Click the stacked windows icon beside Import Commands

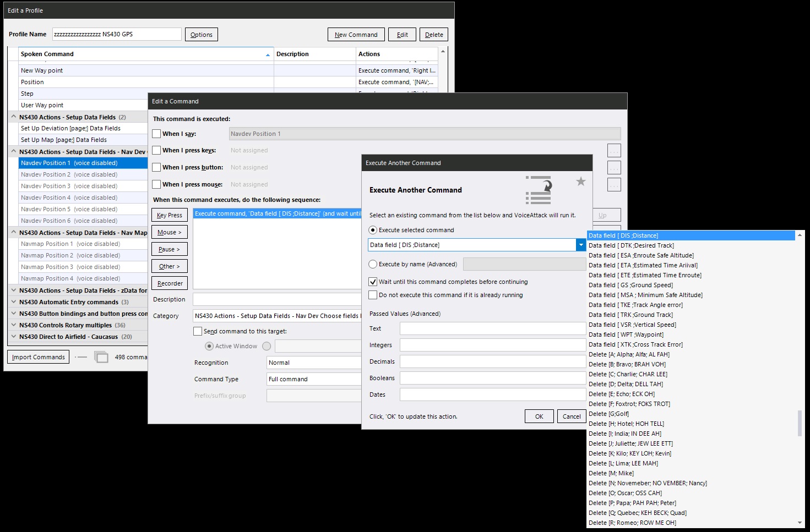(101, 357)
